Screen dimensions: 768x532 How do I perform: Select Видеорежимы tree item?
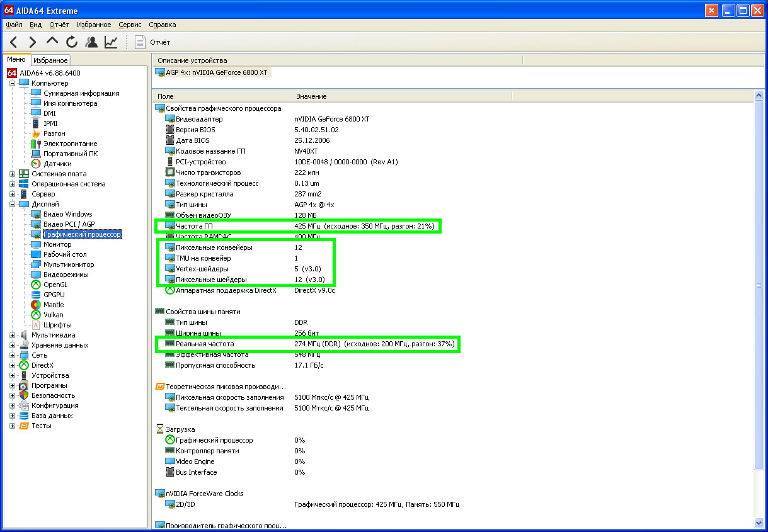tap(66, 274)
